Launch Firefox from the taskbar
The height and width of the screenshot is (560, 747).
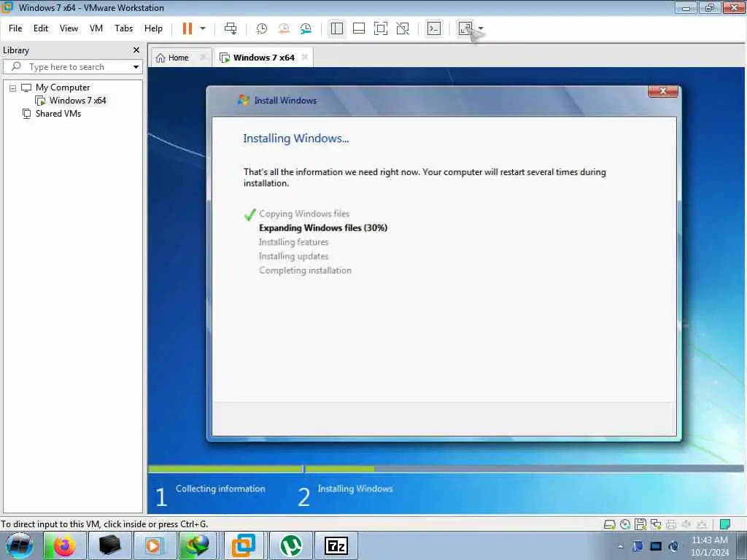click(x=65, y=545)
